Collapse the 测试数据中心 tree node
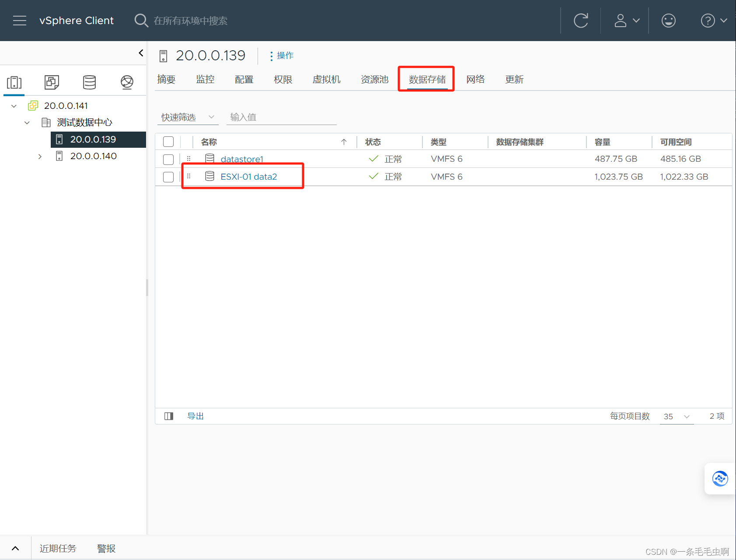Image resolution: width=736 pixels, height=560 pixels. (x=27, y=122)
